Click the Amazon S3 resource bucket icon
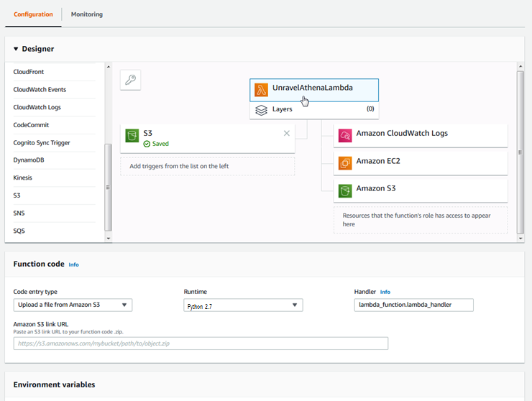This screenshot has height=401, width=532. [x=345, y=191]
